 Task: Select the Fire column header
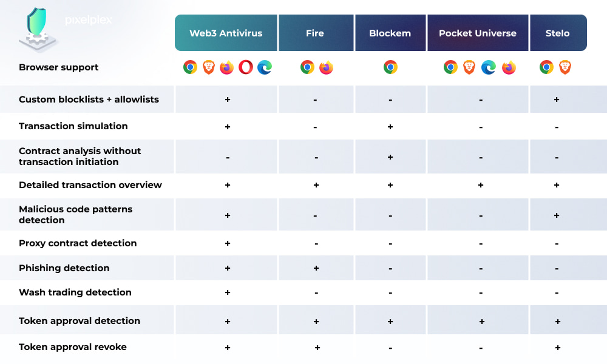pos(316,33)
